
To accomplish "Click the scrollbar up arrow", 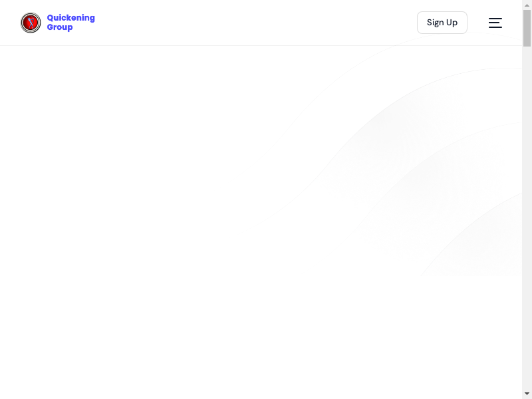I will (x=527, y=5).
